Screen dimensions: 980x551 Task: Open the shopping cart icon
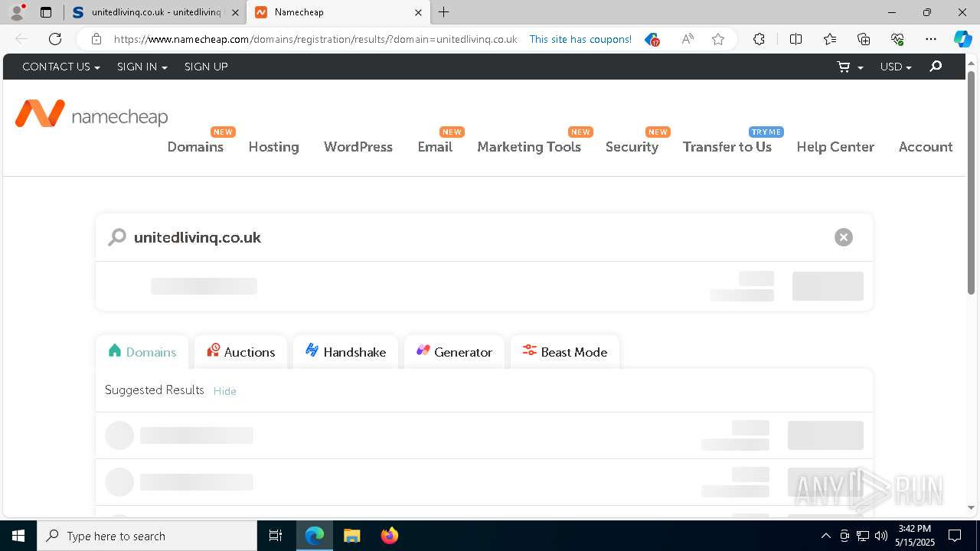[x=844, y=67]
